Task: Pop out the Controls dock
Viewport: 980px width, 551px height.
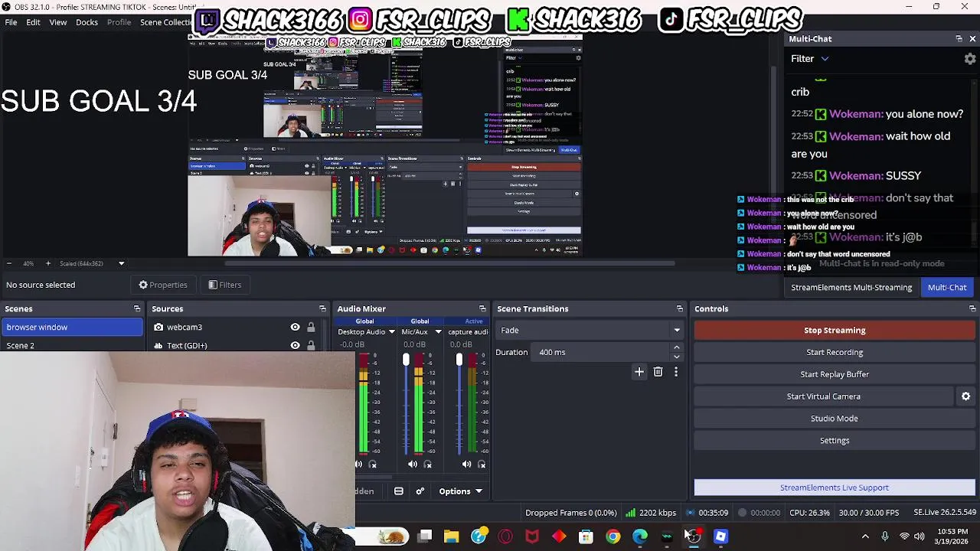Action: tap(972, 309)
